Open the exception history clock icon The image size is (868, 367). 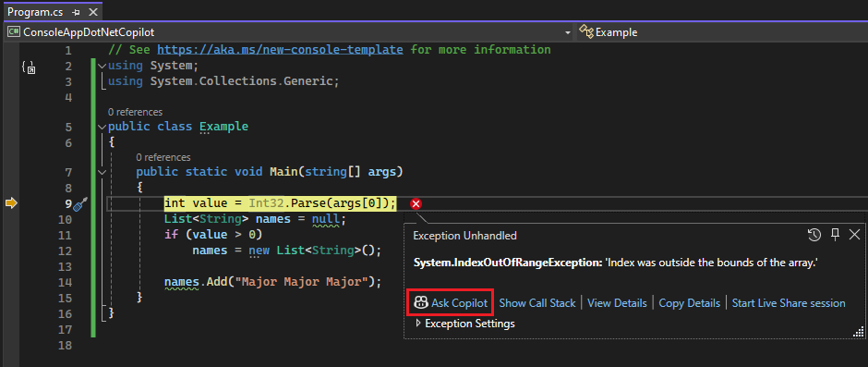(x=814, y=235)
